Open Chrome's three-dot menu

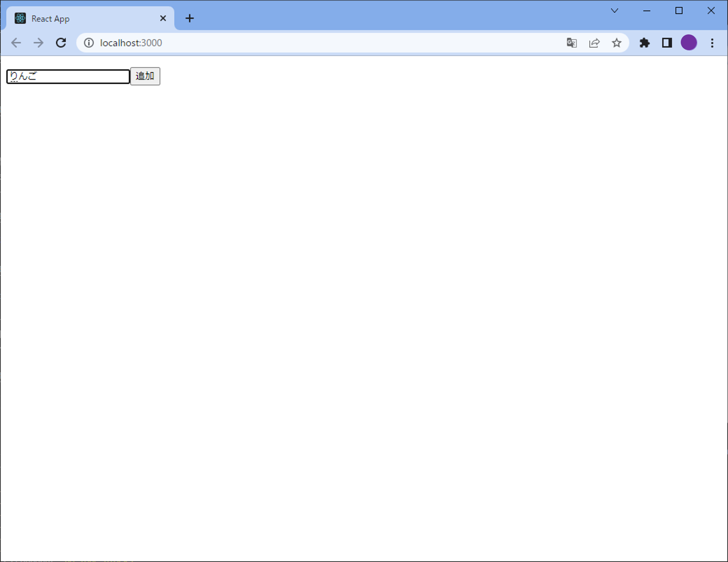(x=712, y=43)
